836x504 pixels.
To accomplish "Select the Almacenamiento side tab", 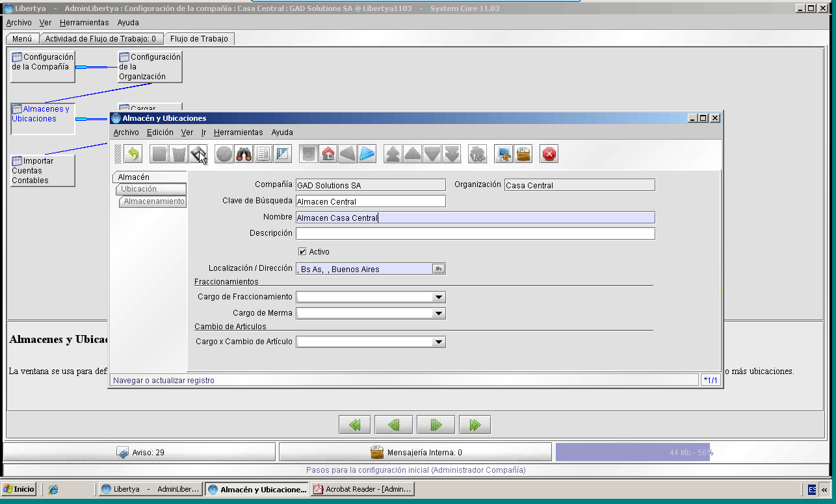I will 153,201.
